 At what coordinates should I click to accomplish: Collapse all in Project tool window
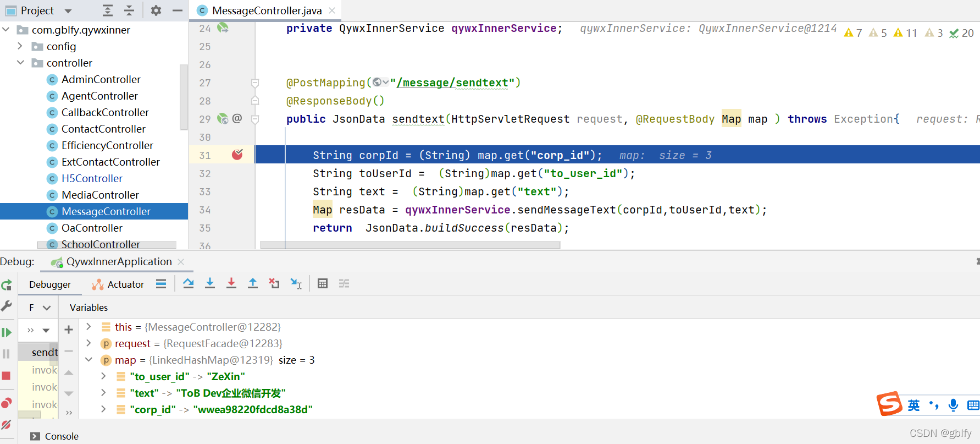click(129, 10)
